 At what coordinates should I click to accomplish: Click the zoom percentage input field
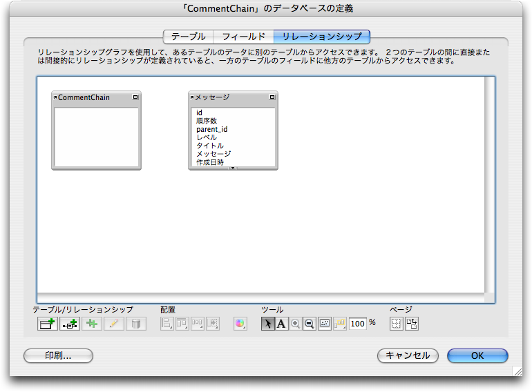coord(357,324)
